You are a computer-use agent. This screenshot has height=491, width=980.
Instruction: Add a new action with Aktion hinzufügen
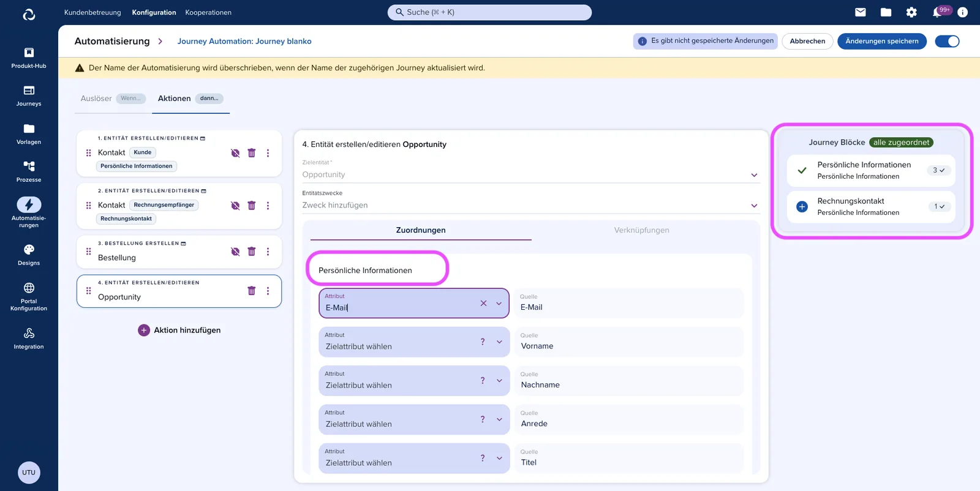pyautogui.click(x=179, y=330)
